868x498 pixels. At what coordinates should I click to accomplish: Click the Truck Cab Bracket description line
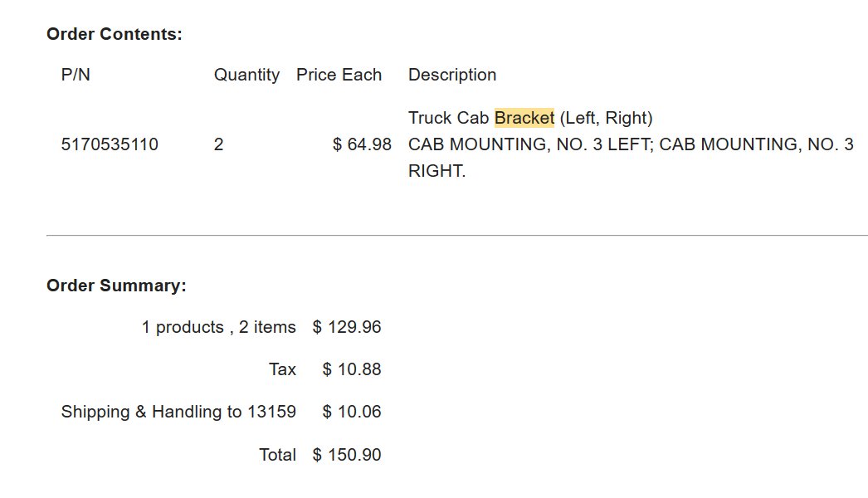[x=530, y=118]
